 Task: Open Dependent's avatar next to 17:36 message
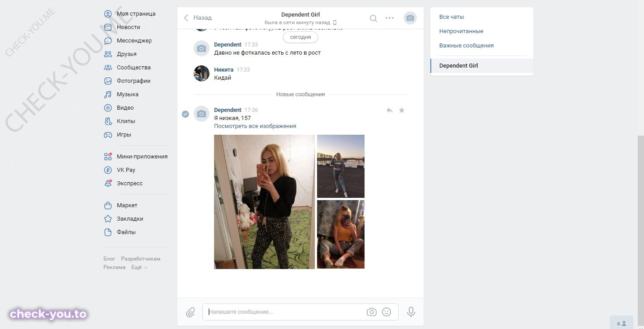coord(202,114)
